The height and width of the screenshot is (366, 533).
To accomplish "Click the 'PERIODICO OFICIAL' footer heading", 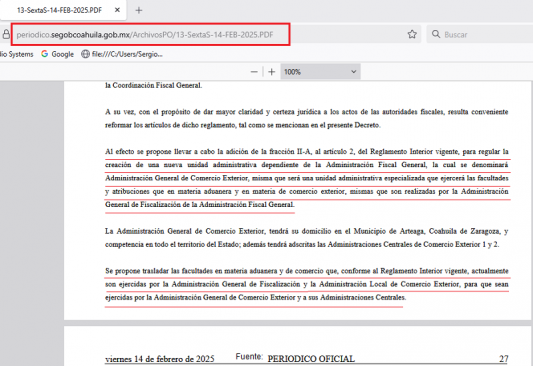I will coord(311,359).
